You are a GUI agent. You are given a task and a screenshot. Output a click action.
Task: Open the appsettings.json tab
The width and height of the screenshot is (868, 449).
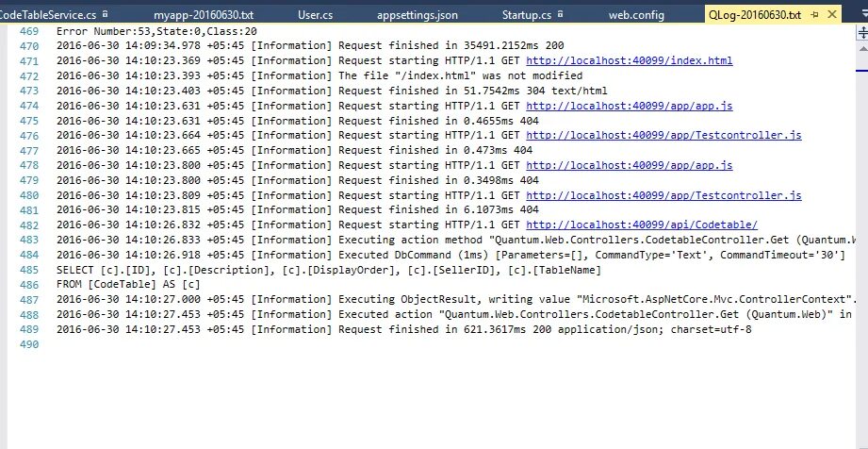[418, 15]
